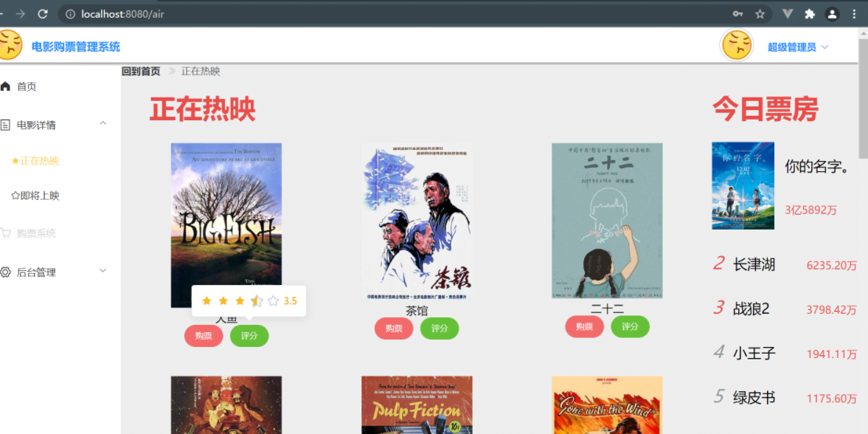Bookmark this page with the star icon
The image size is (868, 434).
[760, 14]
